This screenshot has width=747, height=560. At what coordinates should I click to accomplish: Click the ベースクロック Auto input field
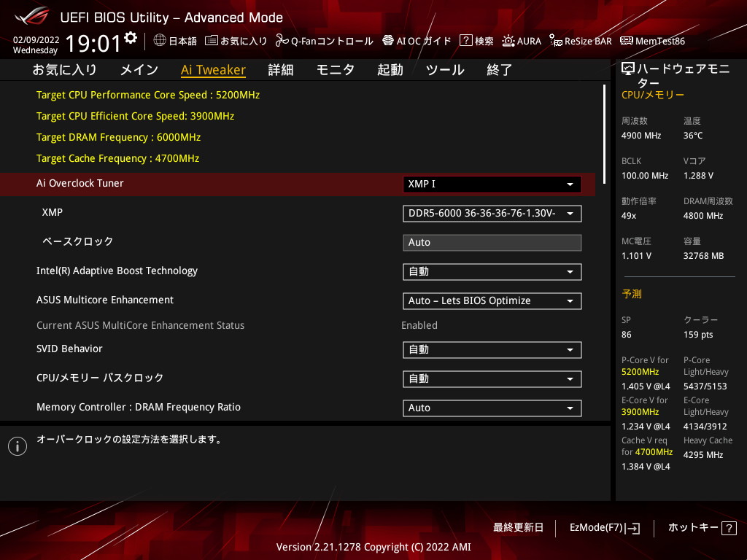point(492,242)
